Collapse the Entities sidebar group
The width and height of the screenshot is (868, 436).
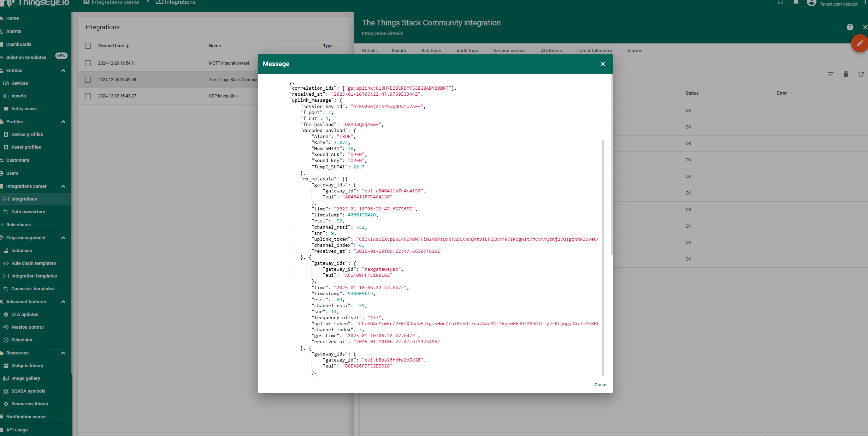(63, 71)
